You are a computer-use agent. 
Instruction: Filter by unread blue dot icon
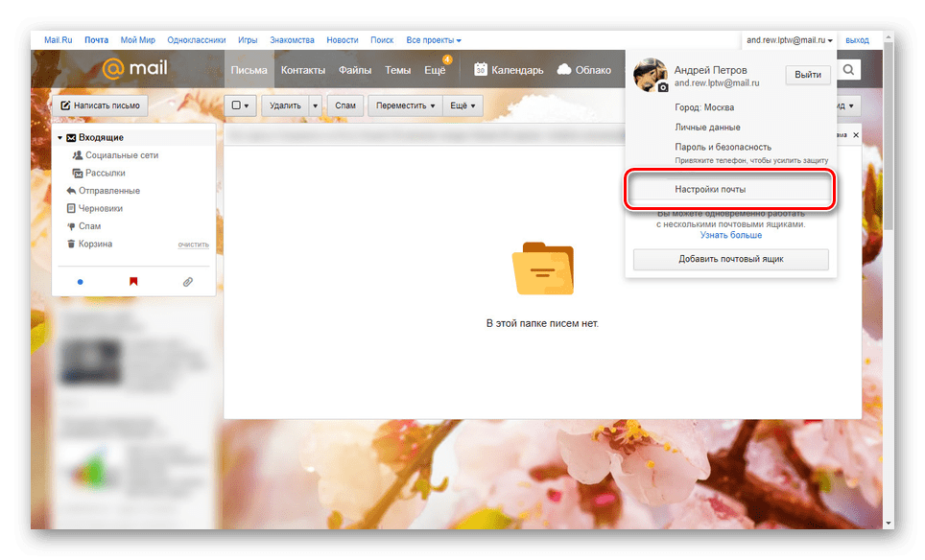81,282
